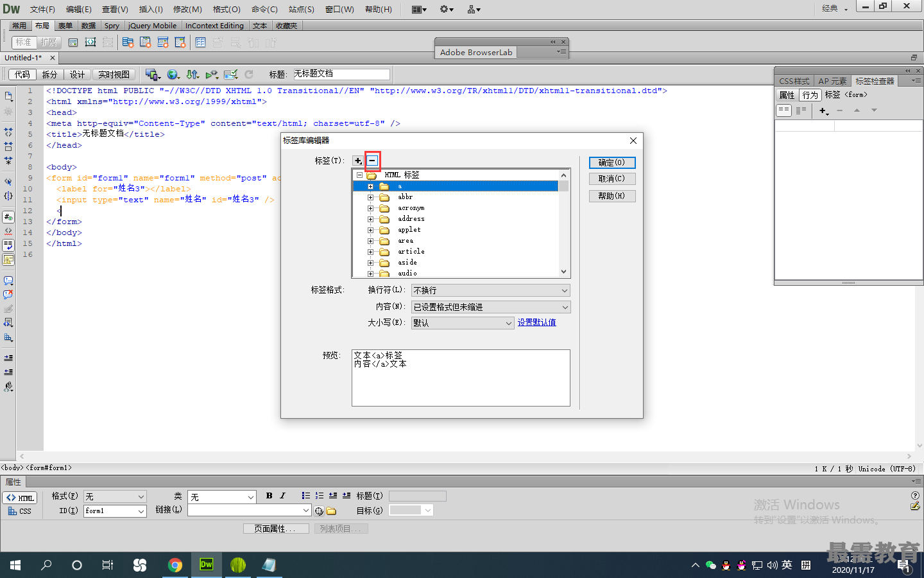Expand the abbr tag node
The image size is (924, 578).
click(370, 197)
